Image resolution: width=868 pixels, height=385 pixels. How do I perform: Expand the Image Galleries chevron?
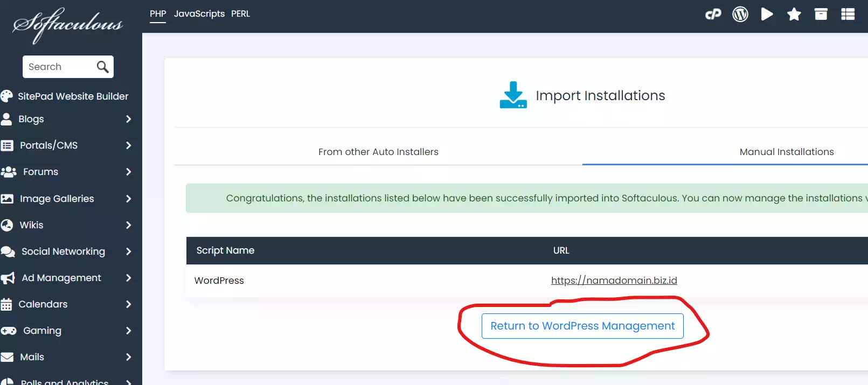[128, 199]
